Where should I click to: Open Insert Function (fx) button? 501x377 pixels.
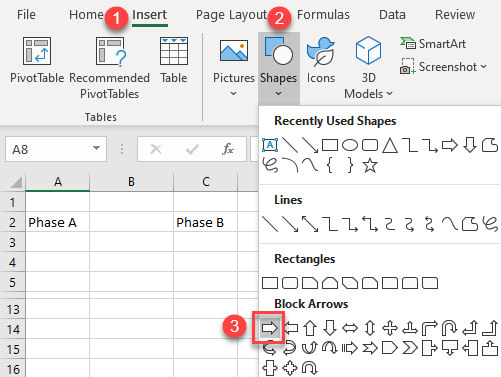pos(228,149)
